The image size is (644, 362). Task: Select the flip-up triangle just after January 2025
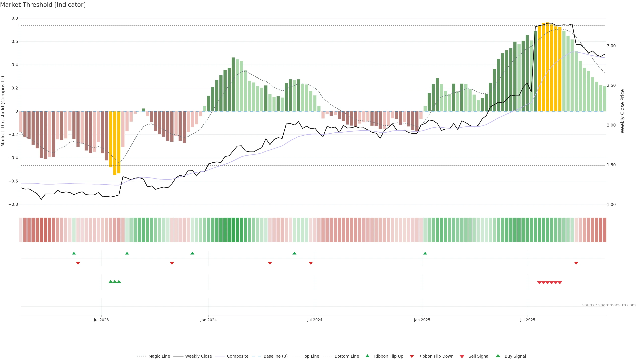pyautogui.click(x=425, y=253)
